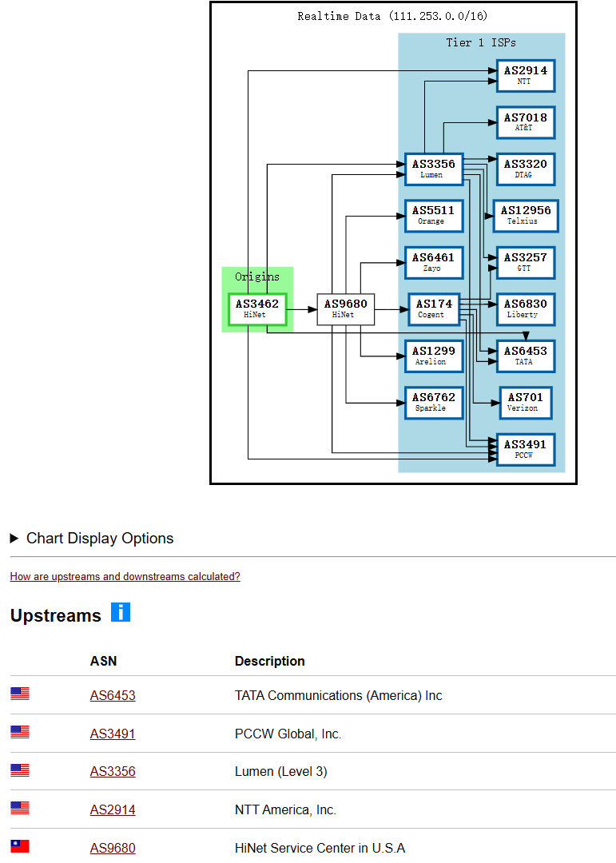
Task: Click the AS12956 Telxius node in the chart
Action: [x=526, y=216]
